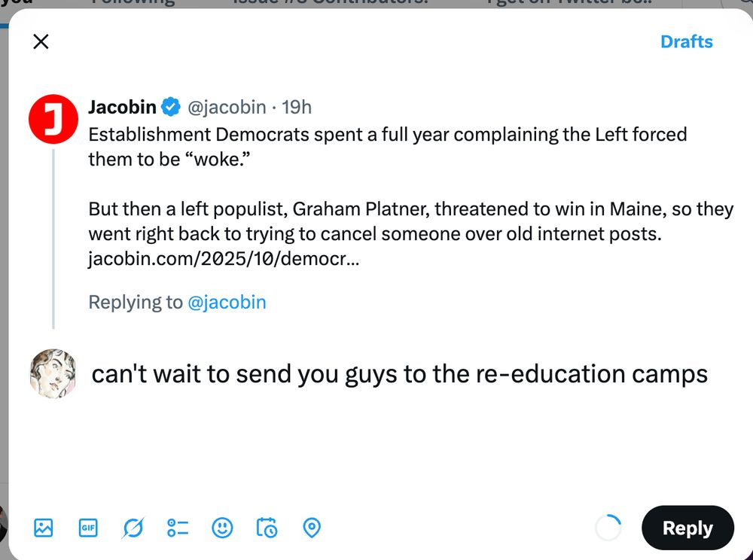Click Jacobin's red J profile avatar
The width and height of the screenshot is (753, 560).
point(53,118)
